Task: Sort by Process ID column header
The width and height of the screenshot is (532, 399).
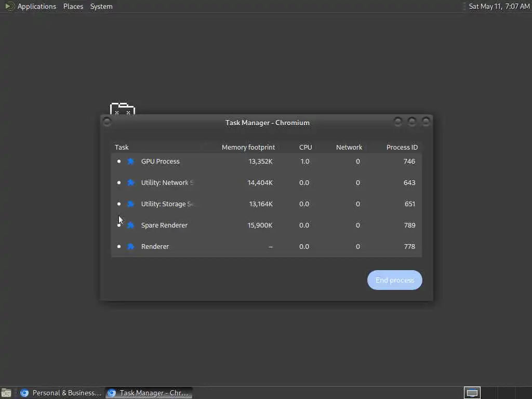Action: tap(402, 147)
